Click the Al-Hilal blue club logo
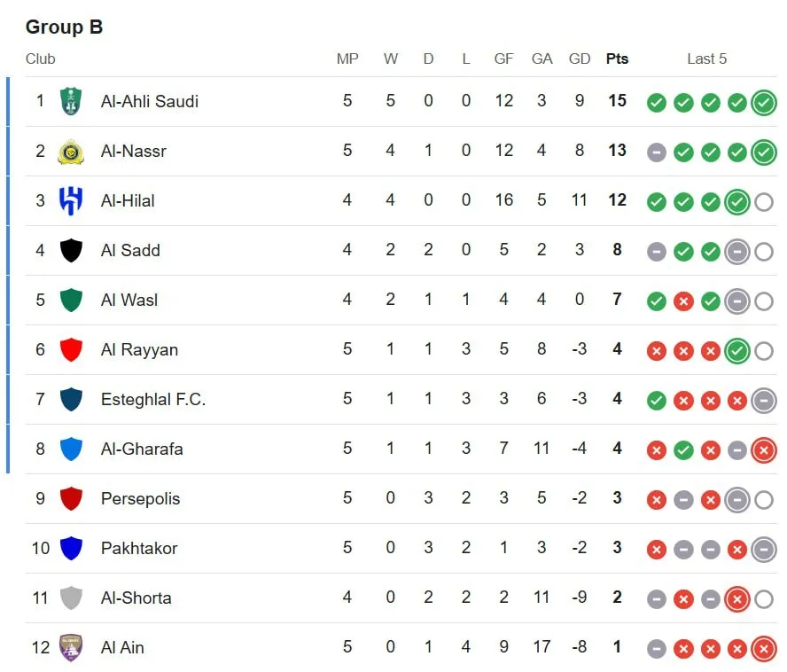Image resolution: width=787 pixels, height=672 pixels. coord(71,200)
